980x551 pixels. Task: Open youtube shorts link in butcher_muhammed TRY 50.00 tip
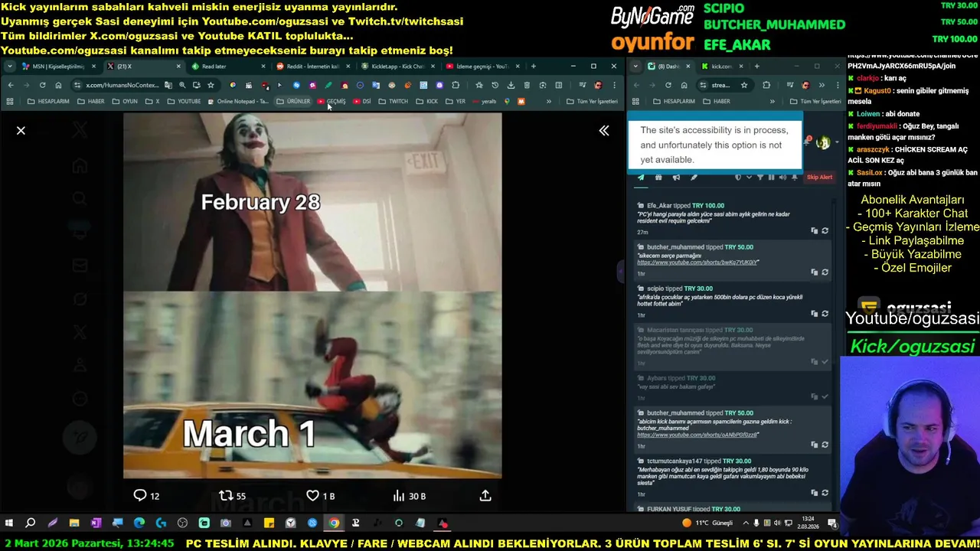pyautogui.click(x=697, y=262)
